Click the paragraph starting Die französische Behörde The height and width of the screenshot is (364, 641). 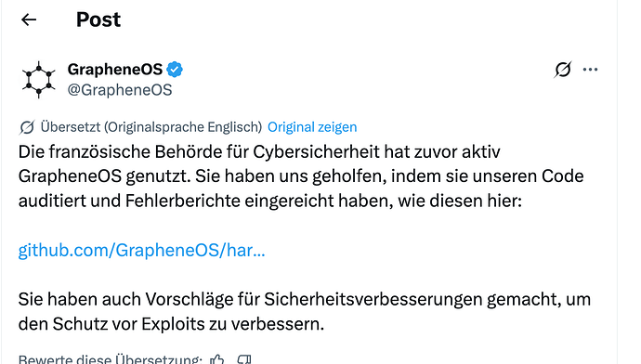click(x=301, y=176)
